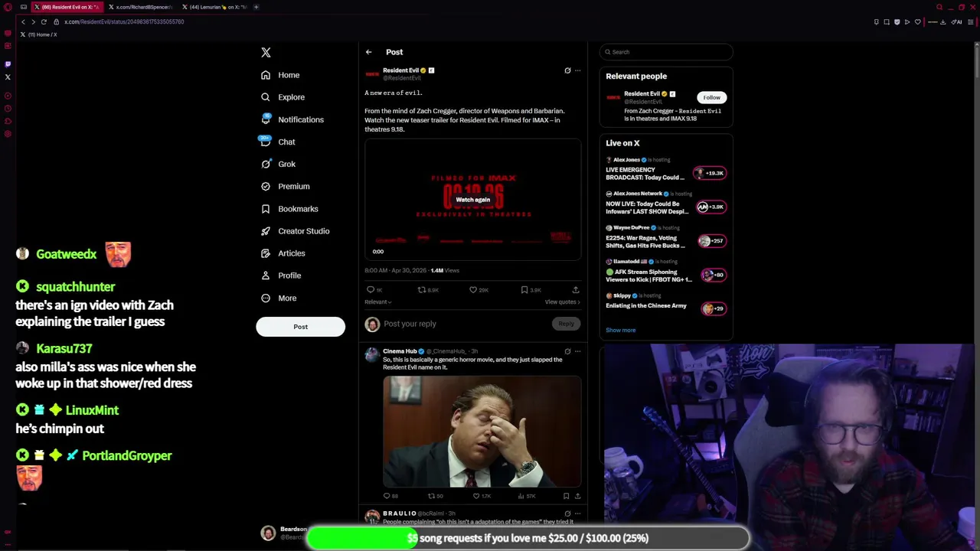
Task: Open Grok in X sidebar
Action: [278, 164]
